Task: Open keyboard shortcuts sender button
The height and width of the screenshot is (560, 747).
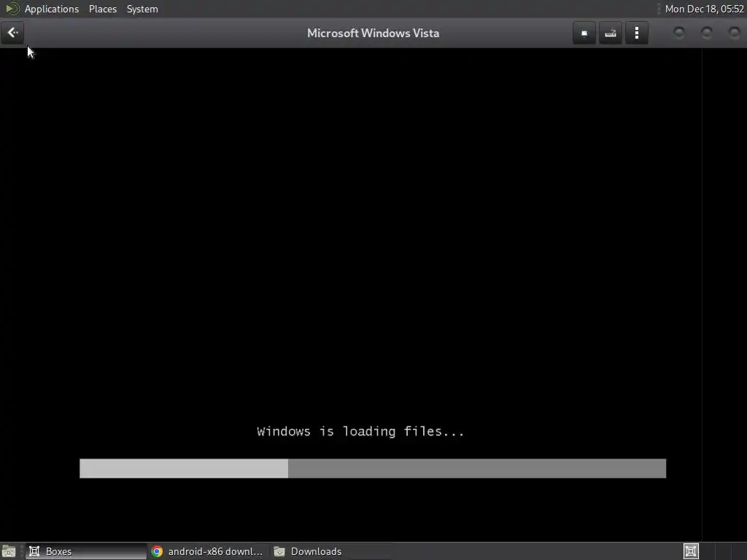Action: 611,34
